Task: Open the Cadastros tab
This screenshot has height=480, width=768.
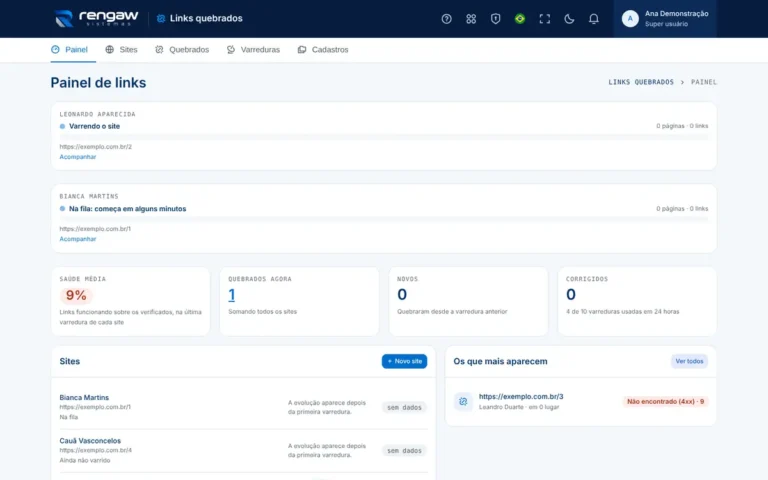Action: [x=323, y=49]
